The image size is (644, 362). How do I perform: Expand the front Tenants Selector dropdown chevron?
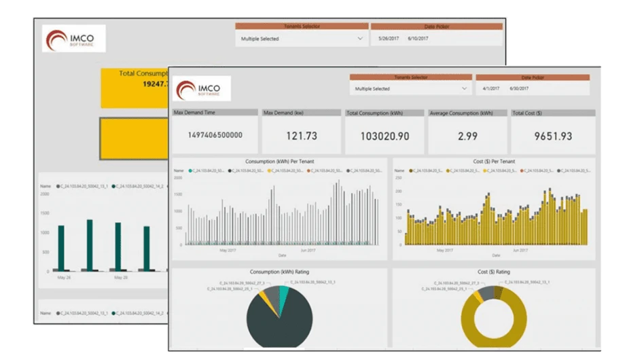465,88
